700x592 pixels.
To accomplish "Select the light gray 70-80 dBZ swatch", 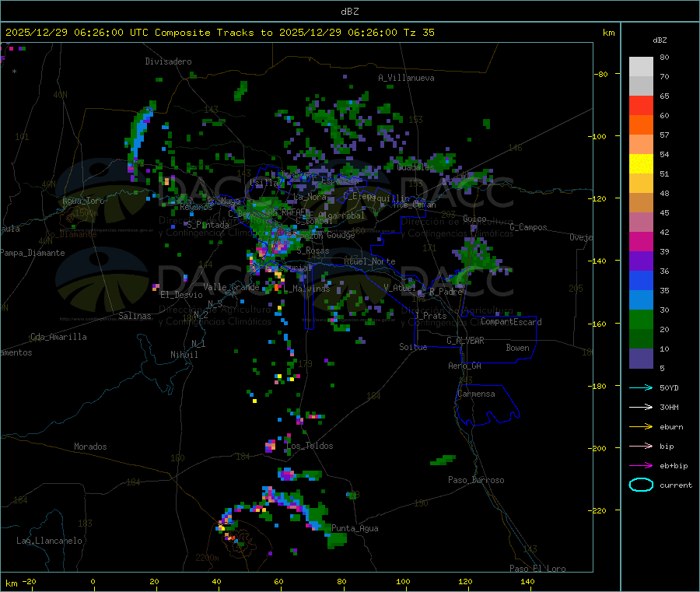I will [x=641, y=67].
